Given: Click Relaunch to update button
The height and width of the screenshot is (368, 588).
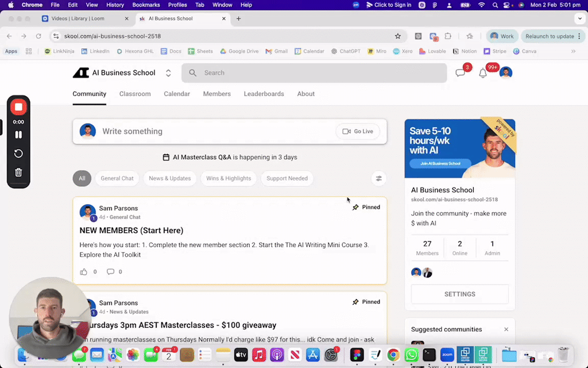Looking at the screenshot, I should click(553, 36).
